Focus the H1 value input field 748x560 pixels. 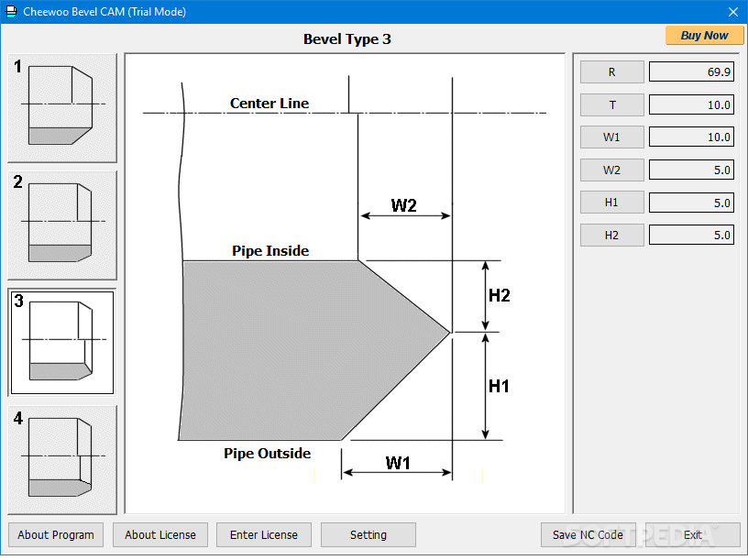[x=691, y=203]
